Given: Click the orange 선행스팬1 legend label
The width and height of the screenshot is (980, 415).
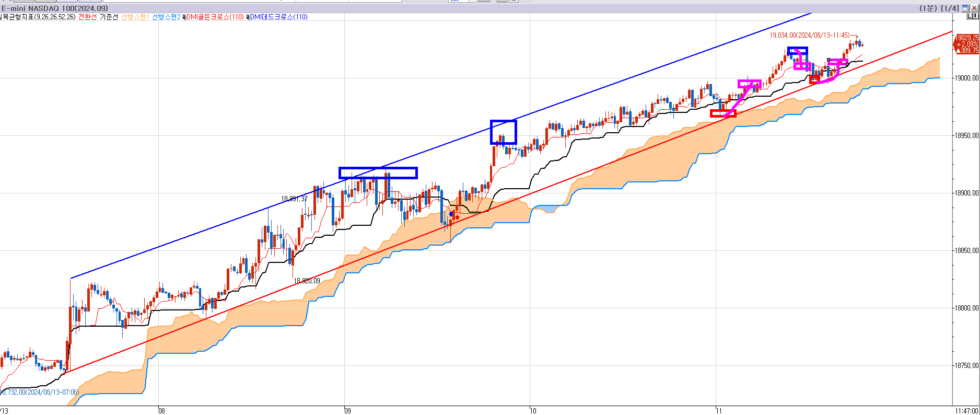Looking at the screenshot, I should coord(135,17).
